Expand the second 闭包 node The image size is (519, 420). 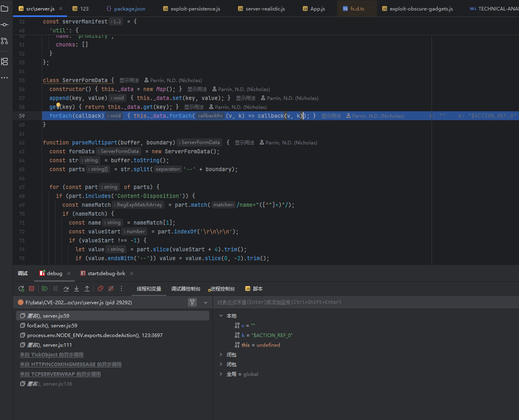221,364
